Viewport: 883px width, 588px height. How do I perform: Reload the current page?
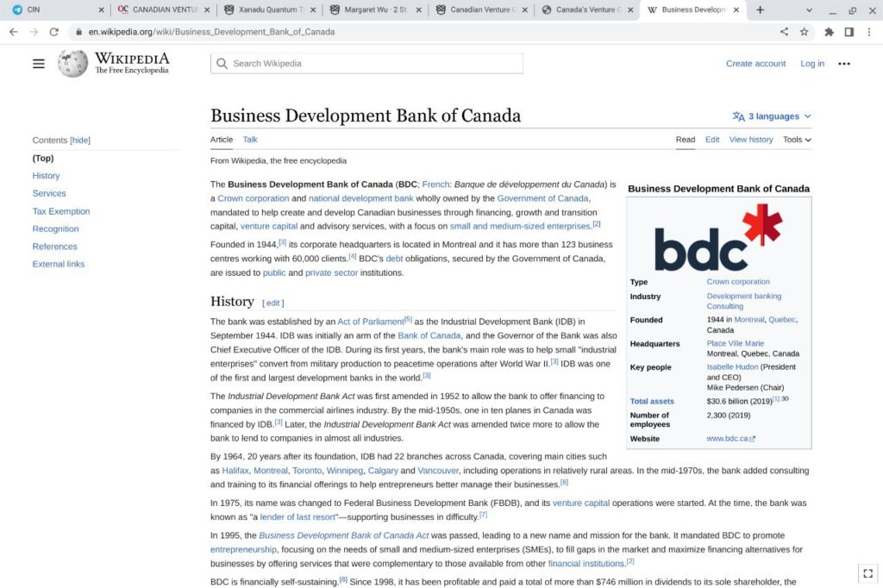54,32
